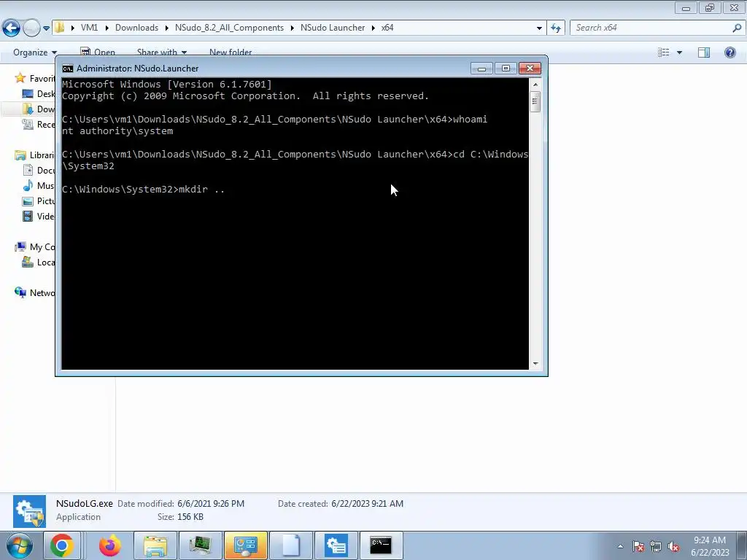This screenshot has width=747, height=560.
Task: Select Music library in navigation pane
Action: 39,185
